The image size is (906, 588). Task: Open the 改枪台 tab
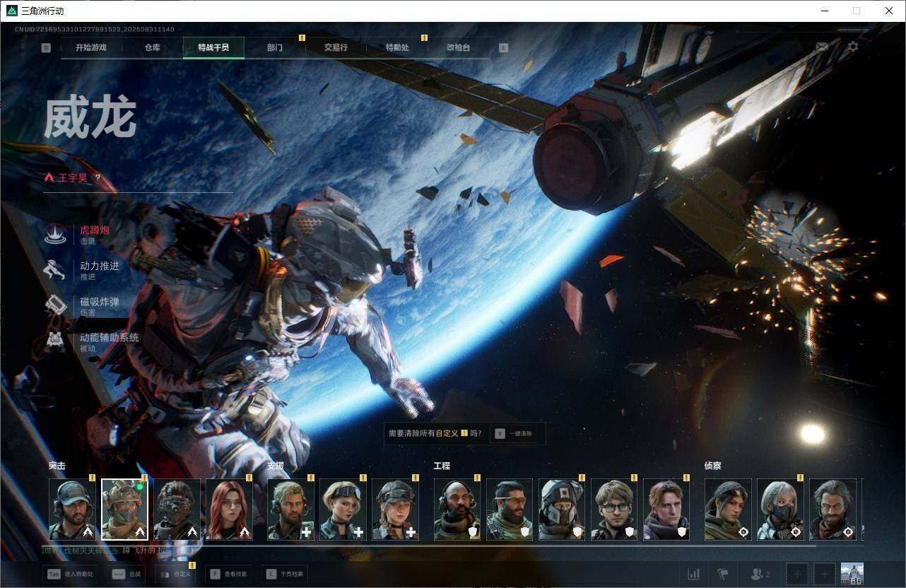[458, 47]
